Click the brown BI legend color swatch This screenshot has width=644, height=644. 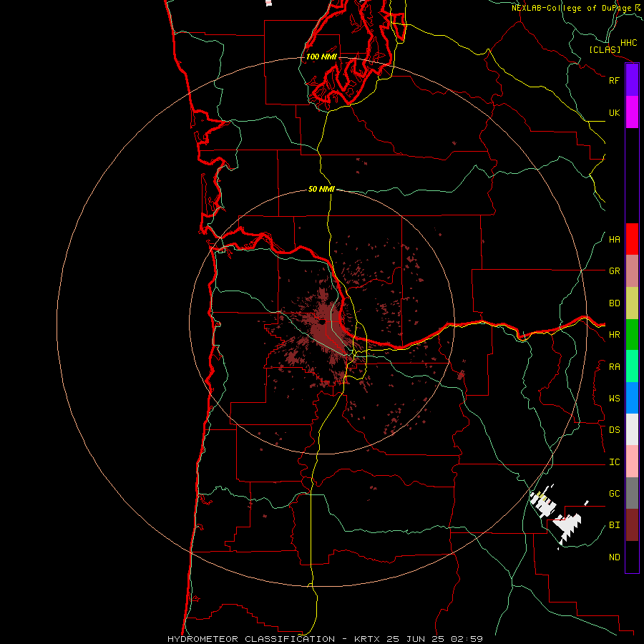pos(632,525)
